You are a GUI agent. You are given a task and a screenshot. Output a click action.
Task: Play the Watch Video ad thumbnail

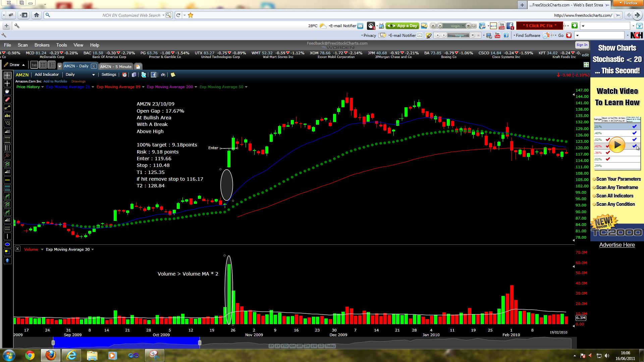click(617, 145)
